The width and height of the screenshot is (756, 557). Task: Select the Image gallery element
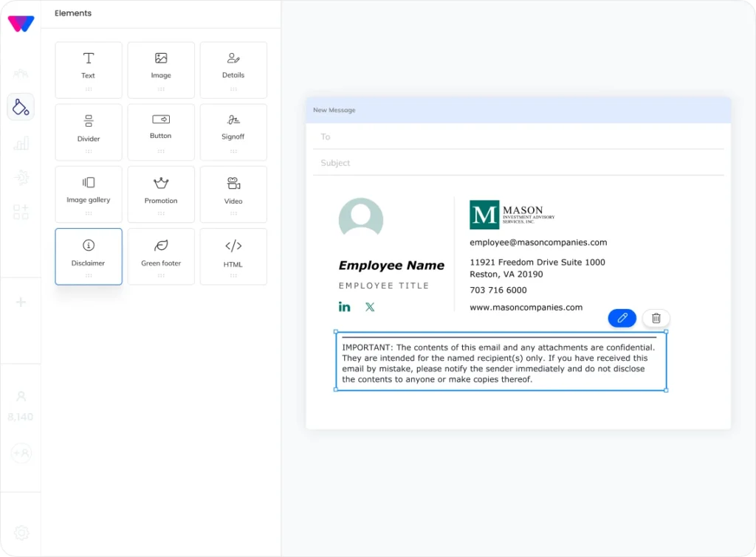click(x=89, y=193)
